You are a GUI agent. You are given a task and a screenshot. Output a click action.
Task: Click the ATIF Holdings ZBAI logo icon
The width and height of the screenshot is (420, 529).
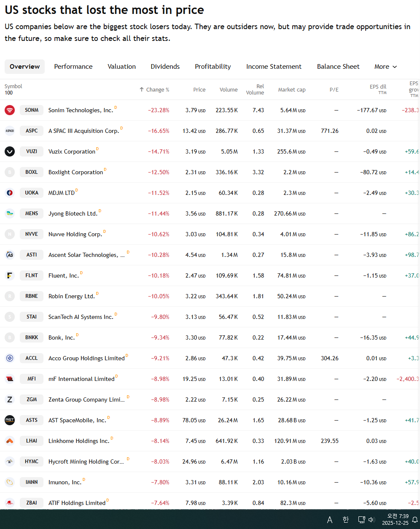click(x=10, y=503)
